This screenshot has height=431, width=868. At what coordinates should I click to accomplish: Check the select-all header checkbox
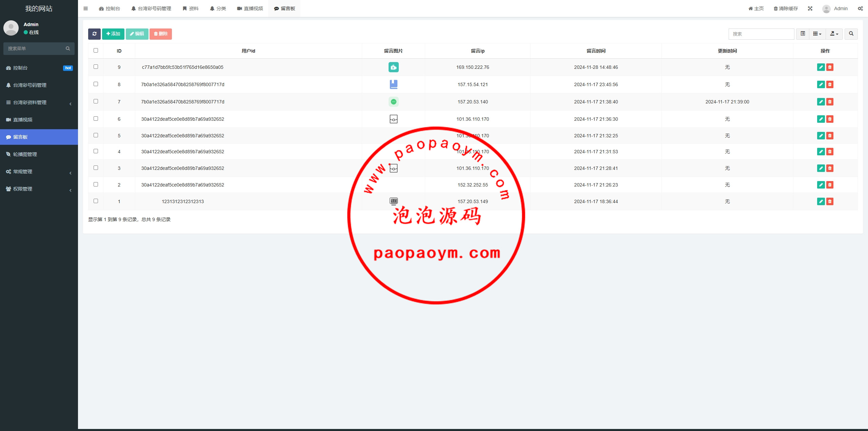[96, 51]
